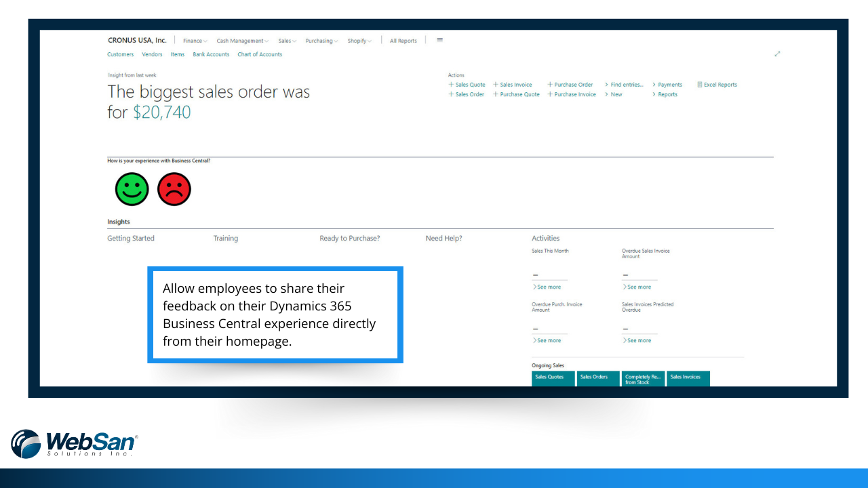This screenshot has width=868, height=488.
Task: Create a new Purchase Order
Action: tap(570, 85)
